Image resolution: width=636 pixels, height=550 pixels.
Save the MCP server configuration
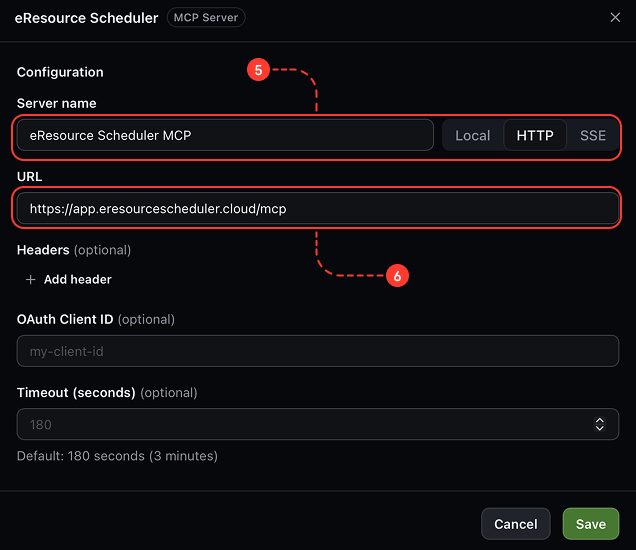591,524
